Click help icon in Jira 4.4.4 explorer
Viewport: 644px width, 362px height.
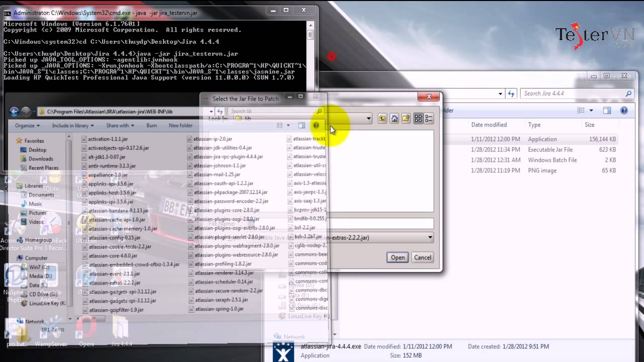point(624,111)
